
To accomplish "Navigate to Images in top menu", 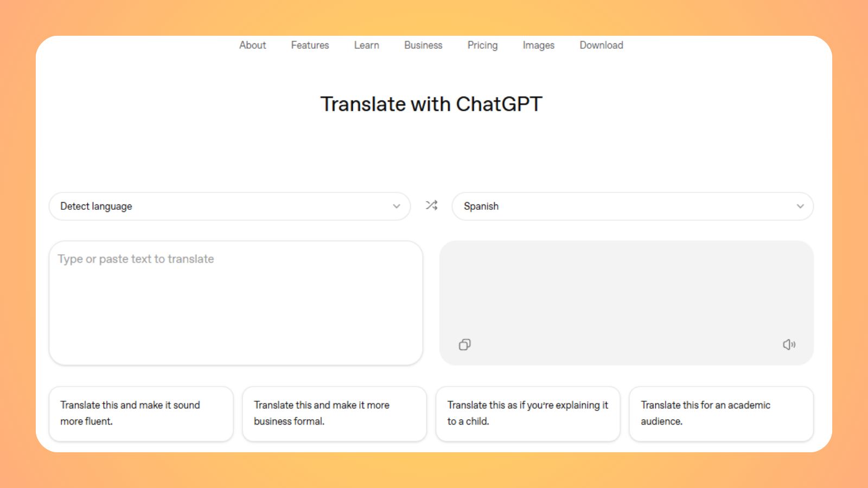I will coord(538,46).
